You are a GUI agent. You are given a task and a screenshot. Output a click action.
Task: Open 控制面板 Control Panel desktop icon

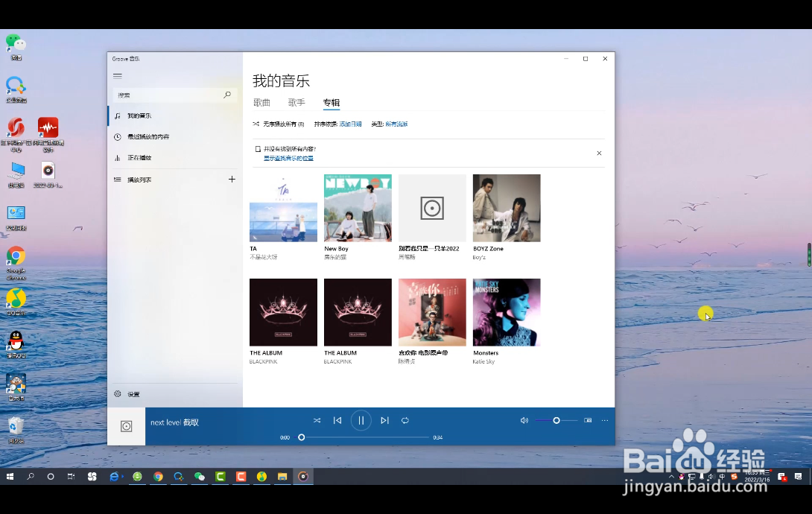click(x=16, y=218)
